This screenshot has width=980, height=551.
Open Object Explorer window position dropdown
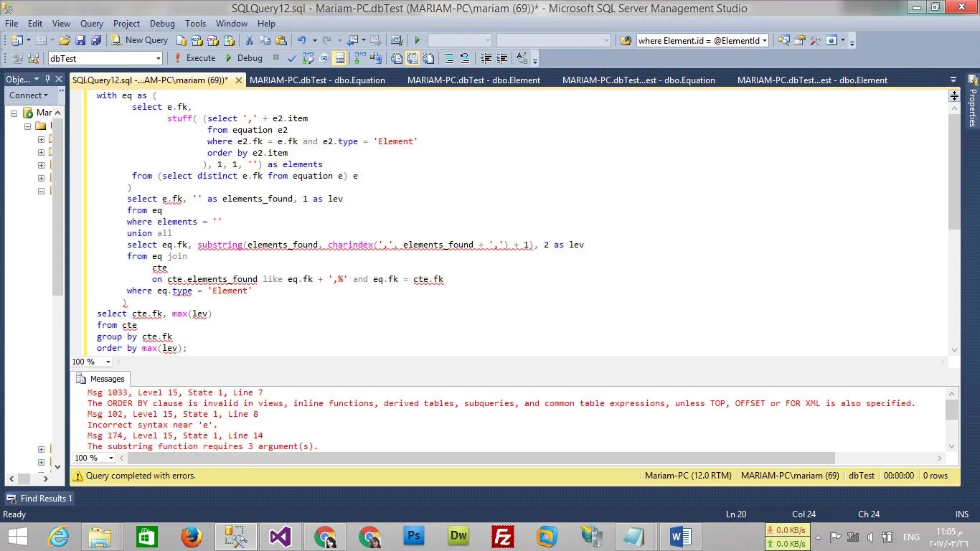[37, 79]
